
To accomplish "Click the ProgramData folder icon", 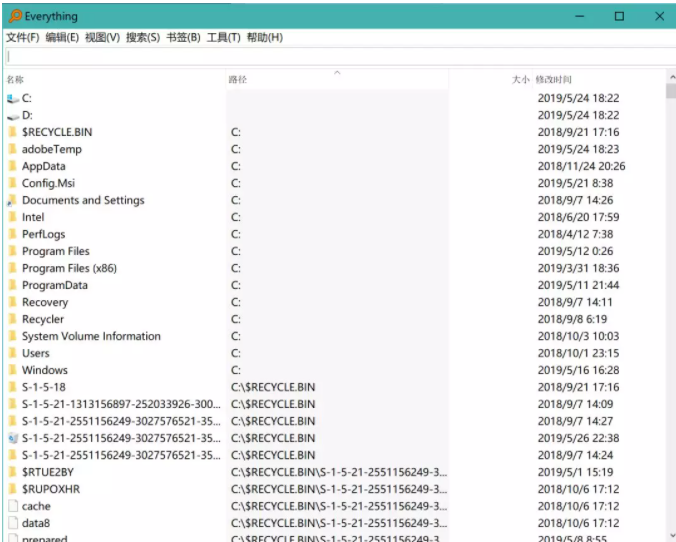I will tap(13, 285).
